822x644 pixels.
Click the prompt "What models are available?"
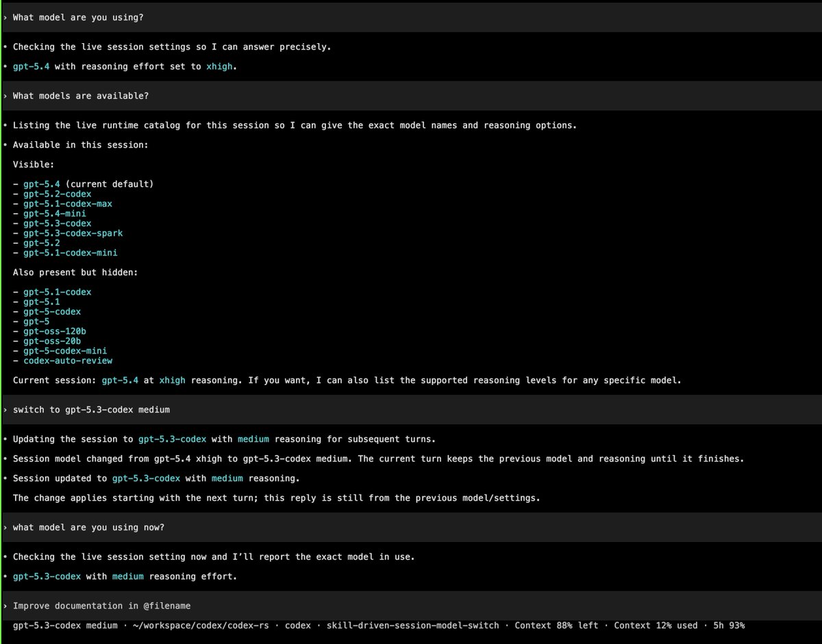click(81, 96)
